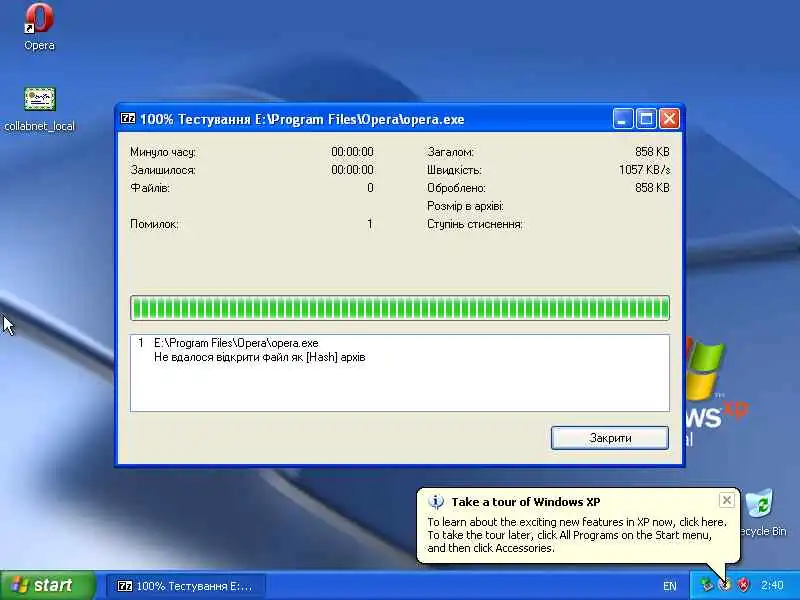Image resolution: width=800 pixels, height=600 pixels.
Task: Click the Ступінь стиснення: label
Action: [475, 224]
